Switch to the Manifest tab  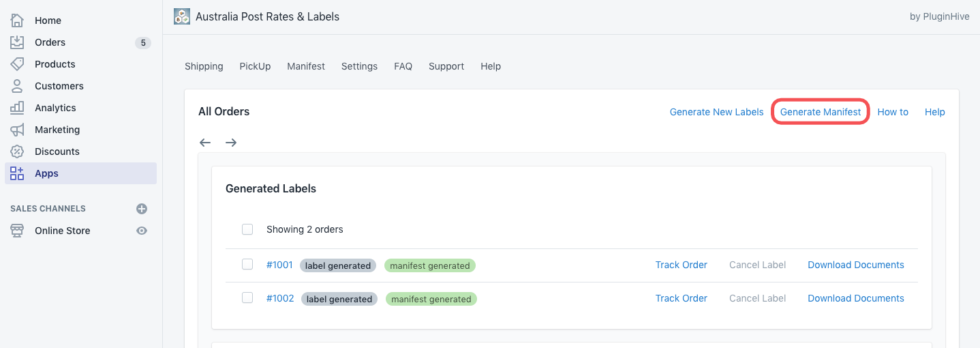click(x=306, y=66)
